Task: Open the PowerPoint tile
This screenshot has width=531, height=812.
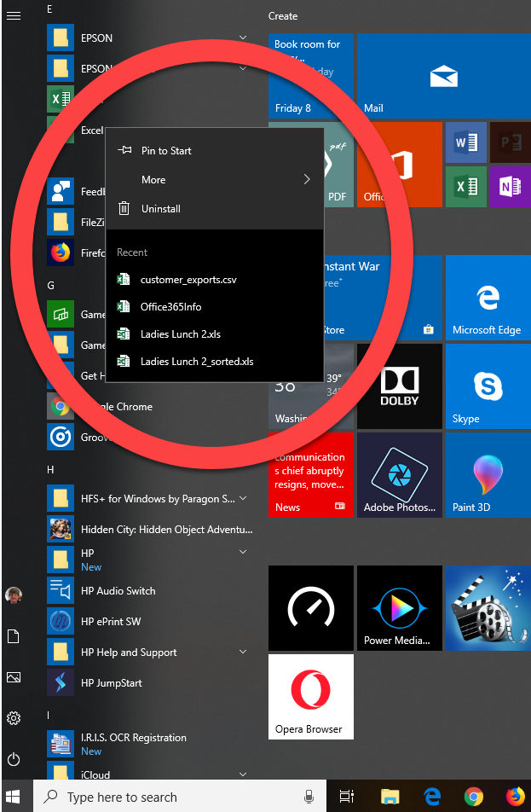Action: tap(511, 142)
